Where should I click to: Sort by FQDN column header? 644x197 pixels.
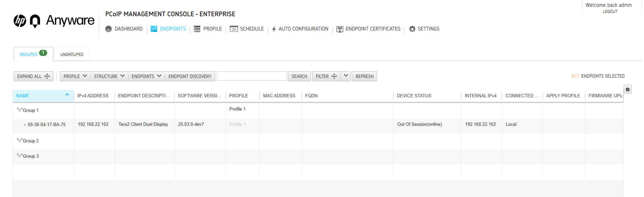(x=347, y=96)
